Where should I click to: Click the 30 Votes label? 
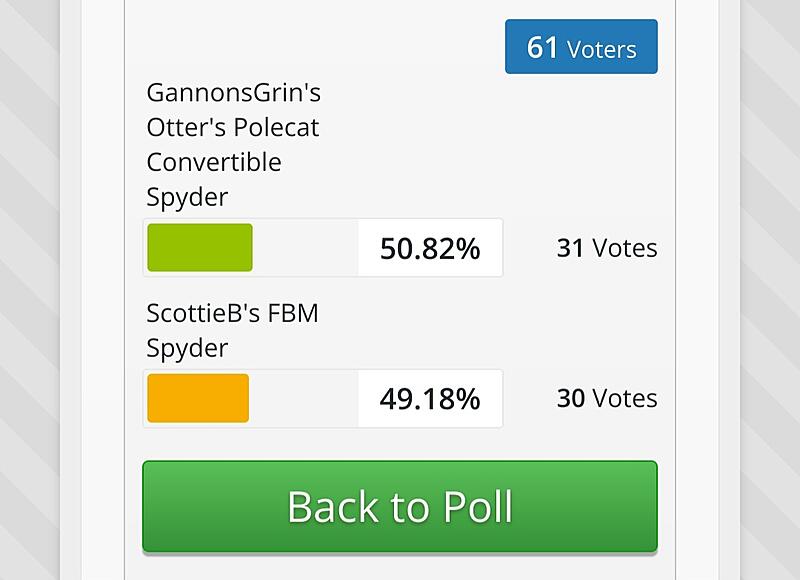point(607,398)
